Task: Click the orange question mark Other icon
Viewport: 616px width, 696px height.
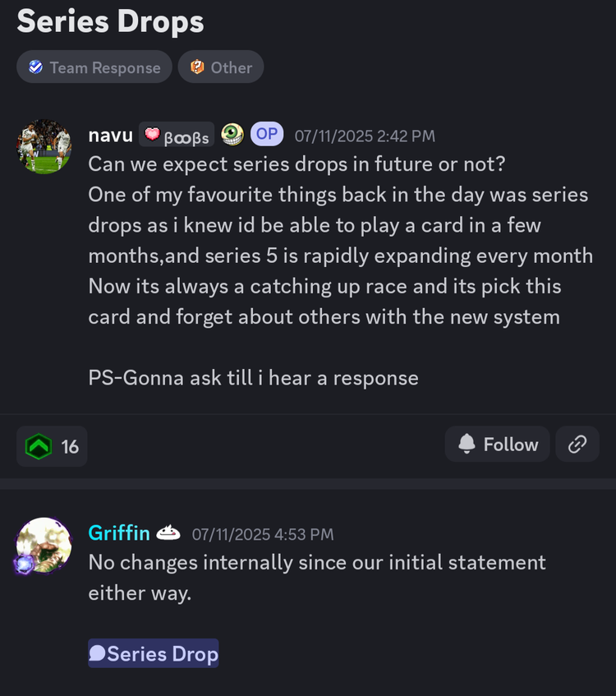Action: (197, 67)
